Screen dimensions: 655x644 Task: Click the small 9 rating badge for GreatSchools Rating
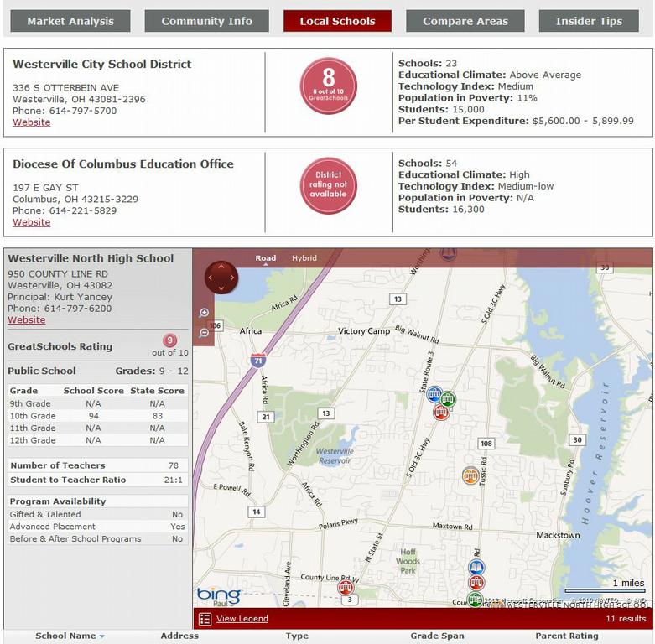pyautogui.click(x=169, y=340)
